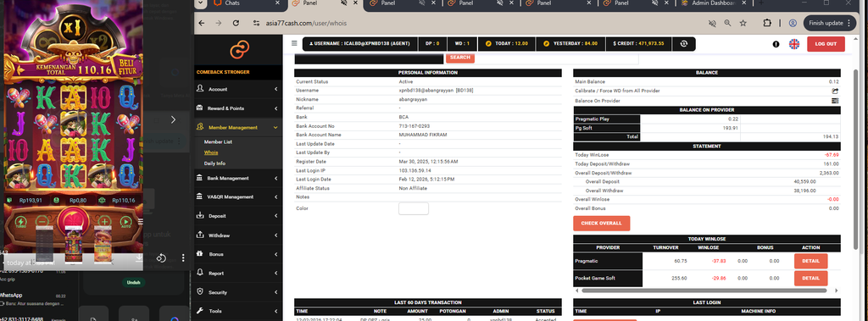Open the Member List submenu item
868x321 pixels.
click(x=218, y=142)
